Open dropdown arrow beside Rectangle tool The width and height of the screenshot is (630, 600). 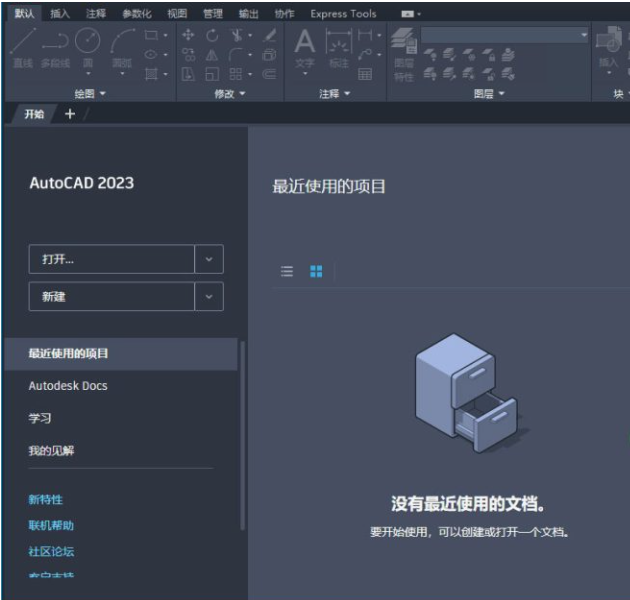click(x=166, y=35)
